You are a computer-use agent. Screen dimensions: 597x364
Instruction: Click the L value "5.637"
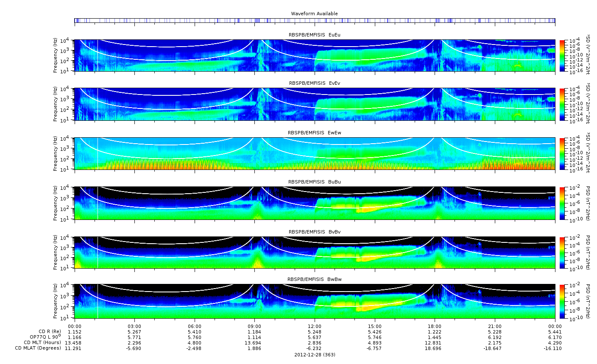pyautogui.click(x=315, y=337)
